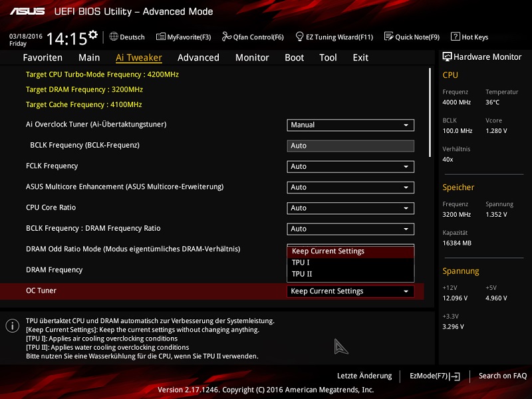
Task: Click Search on FAQ
Action: click(x=503, y=376)
